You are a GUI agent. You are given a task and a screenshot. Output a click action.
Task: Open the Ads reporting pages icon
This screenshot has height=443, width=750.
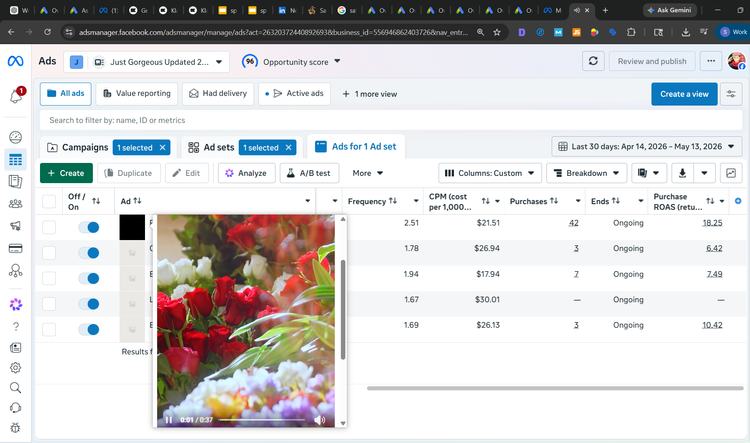click(x=15, y=181)
